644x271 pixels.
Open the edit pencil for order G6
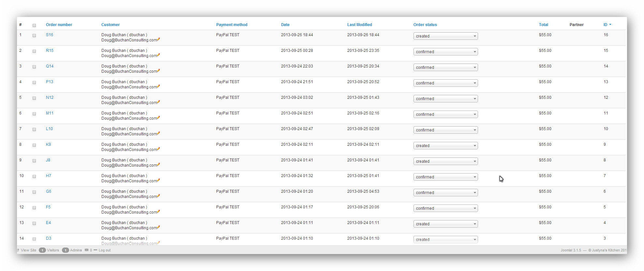pos(158,196)
